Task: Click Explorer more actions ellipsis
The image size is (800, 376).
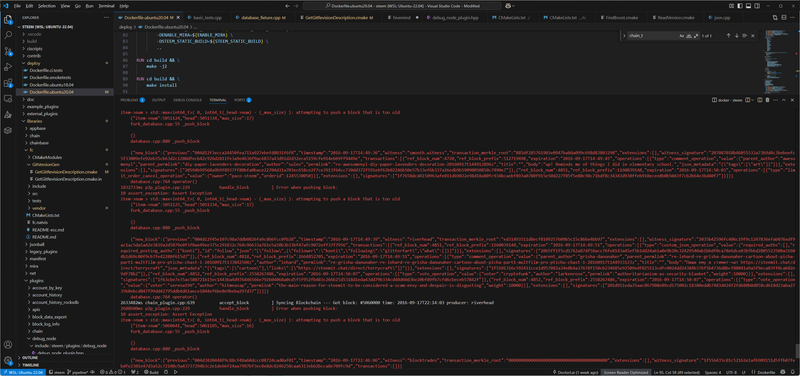Action: click(107, 17)
